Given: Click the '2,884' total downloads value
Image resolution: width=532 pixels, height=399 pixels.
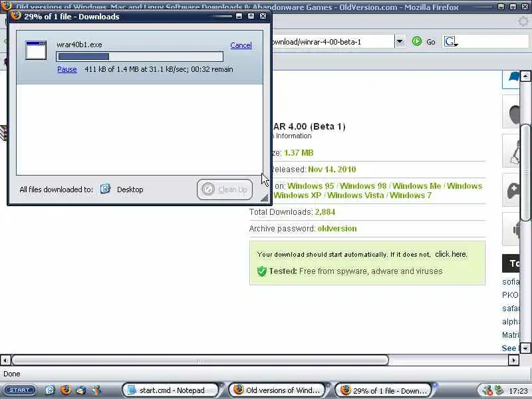Looking at the screenshot, I should 325,212.
